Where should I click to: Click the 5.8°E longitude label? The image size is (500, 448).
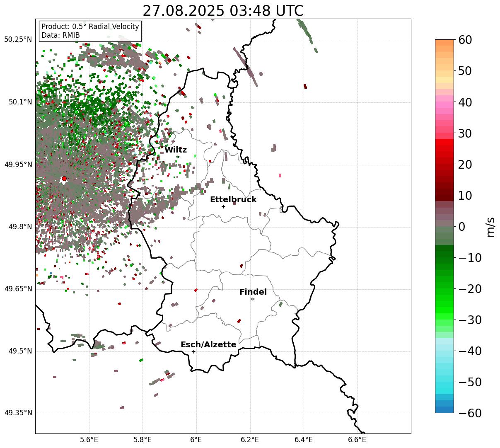(x=143, y=440)
